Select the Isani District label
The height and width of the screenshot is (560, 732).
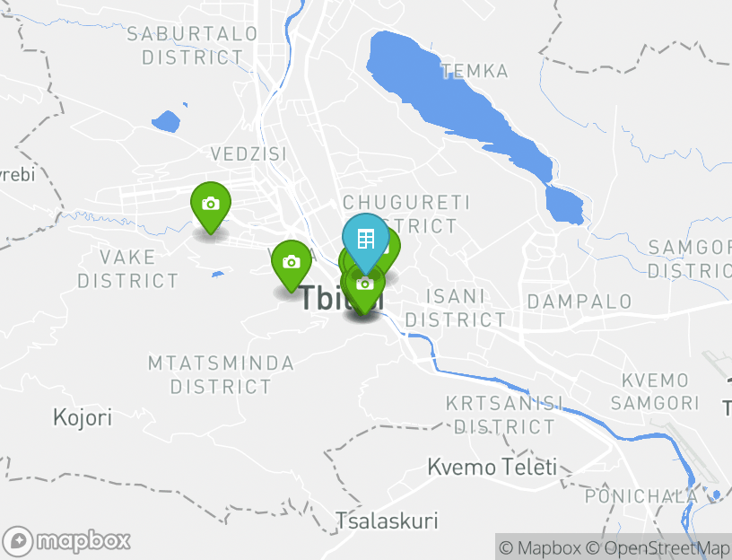455,308
